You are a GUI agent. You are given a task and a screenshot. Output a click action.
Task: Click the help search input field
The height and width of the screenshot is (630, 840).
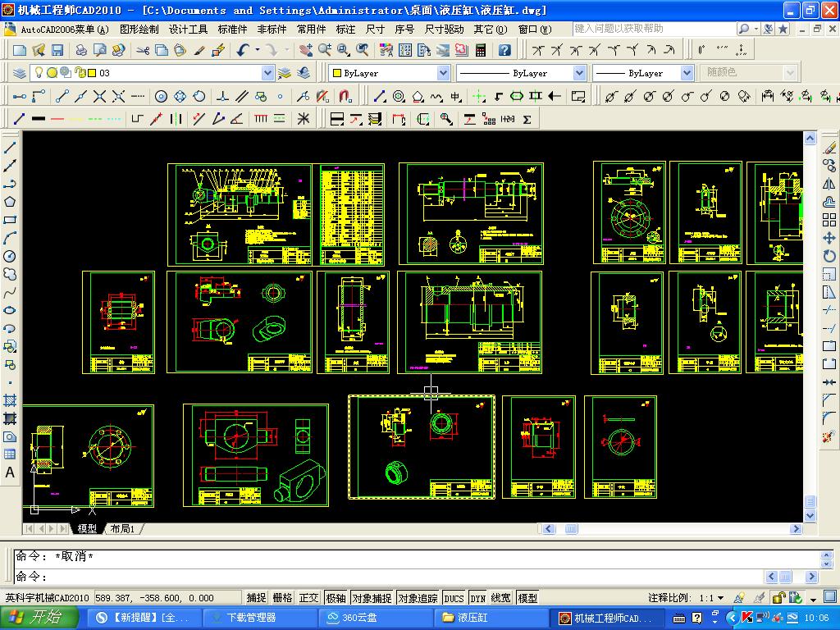pos(654,29)
